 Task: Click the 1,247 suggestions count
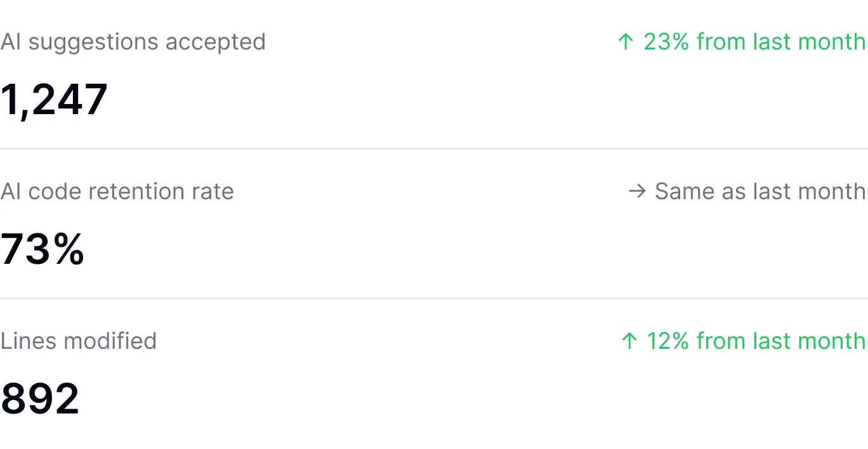tap(54, 100)
